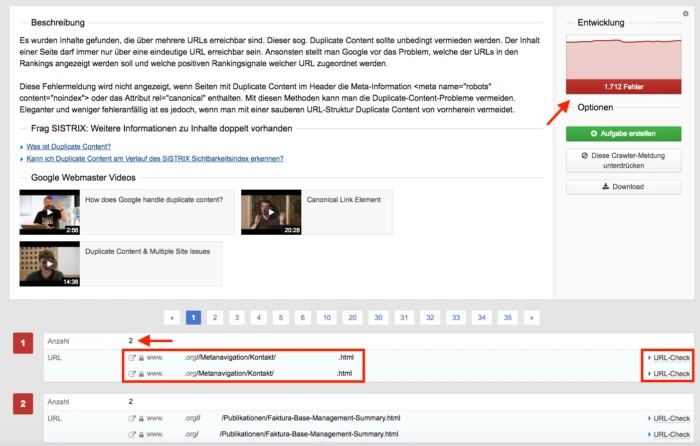Jump to page 35 in pagination
700x446 pixels.
tap(507, 317)
